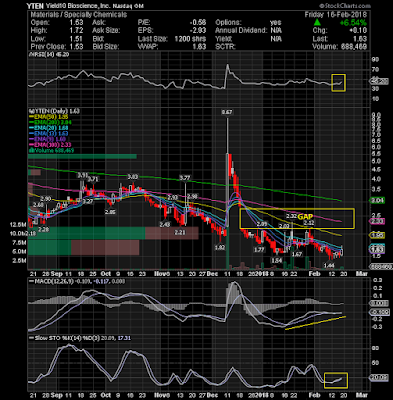Click the green up-arrow change indicator
The image size is (393, 400).
pos(318,23)
